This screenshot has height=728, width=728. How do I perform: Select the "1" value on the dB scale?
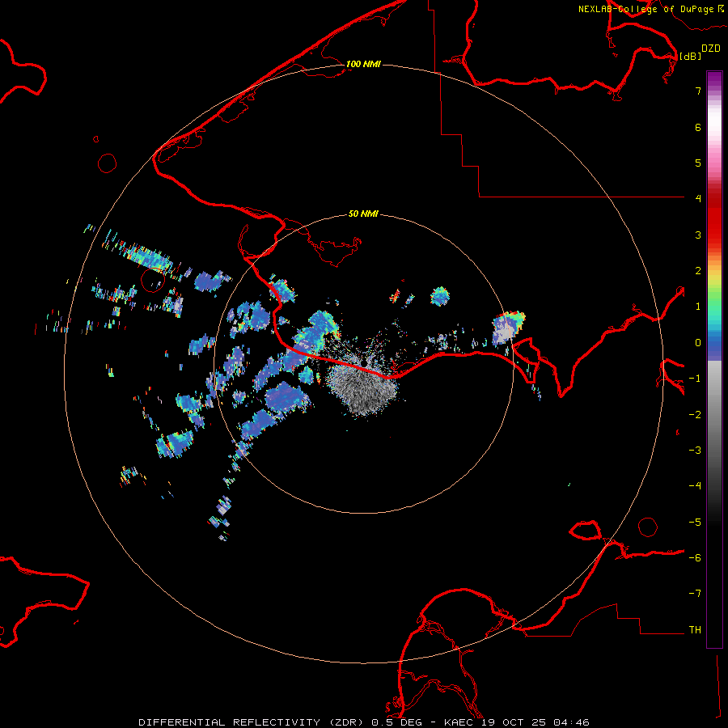pos(698,307)
